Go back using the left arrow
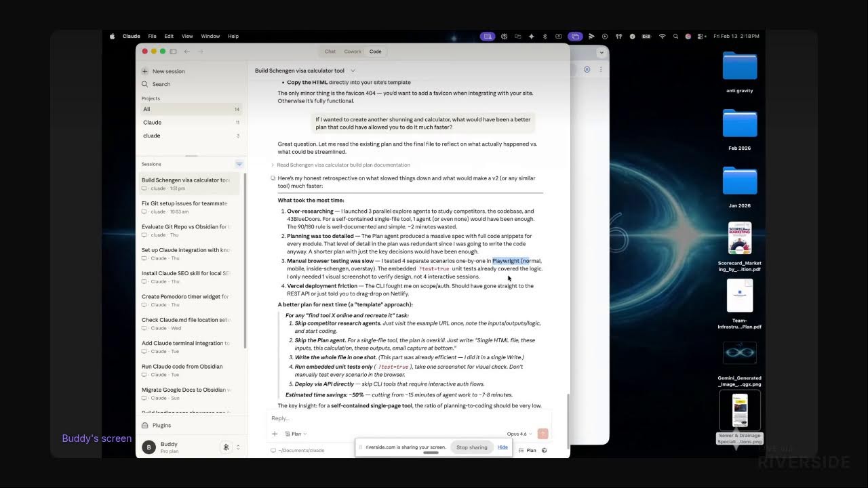The image size is (868, 488). 187,52
